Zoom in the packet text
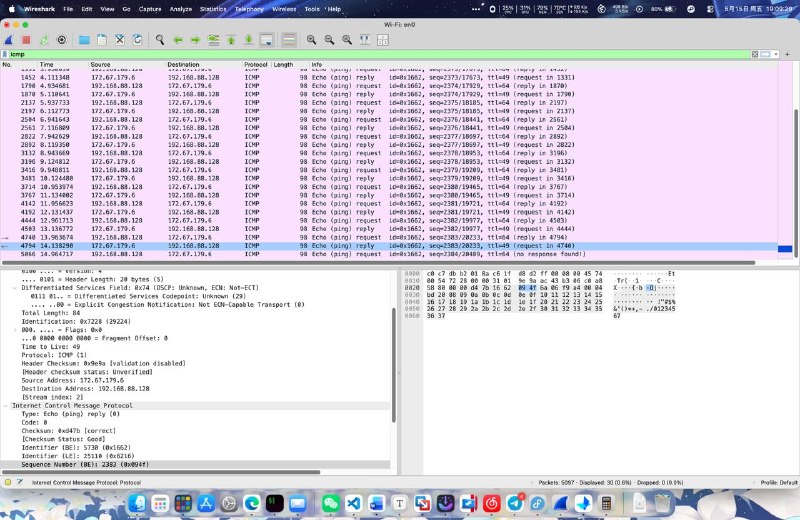The height and width of the screenshot is (520, 800). coord(311,40)
